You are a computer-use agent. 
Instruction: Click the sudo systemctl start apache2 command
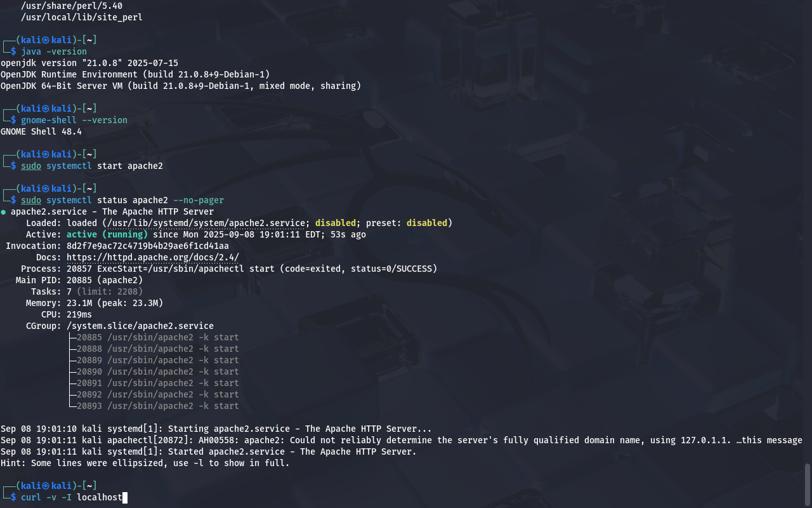pyautogui.click(x=92, y=166)
